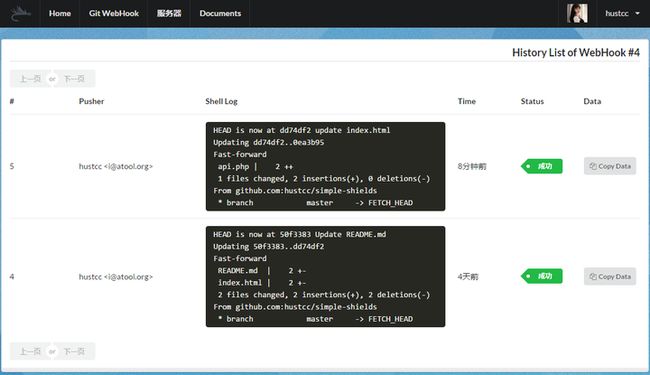Screen dimensions: 650x375
Task: Click the shell log box of entry 5
Action: coord(325,166)
